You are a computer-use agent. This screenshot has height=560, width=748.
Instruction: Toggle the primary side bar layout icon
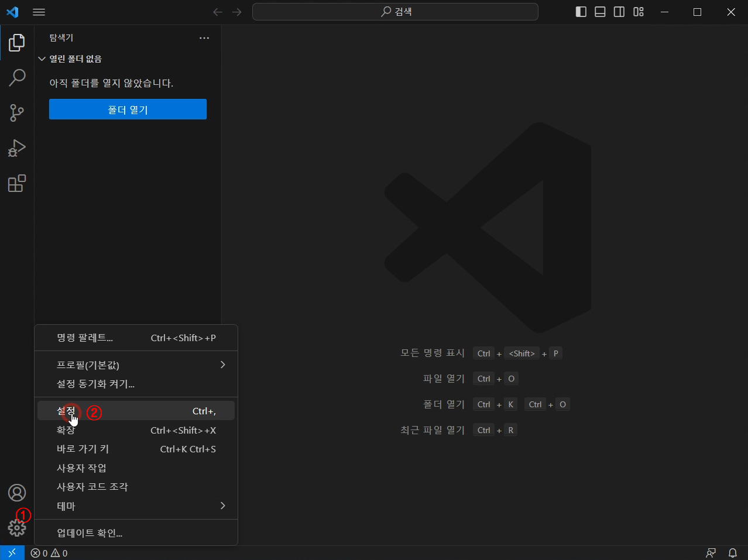[581, 12]
